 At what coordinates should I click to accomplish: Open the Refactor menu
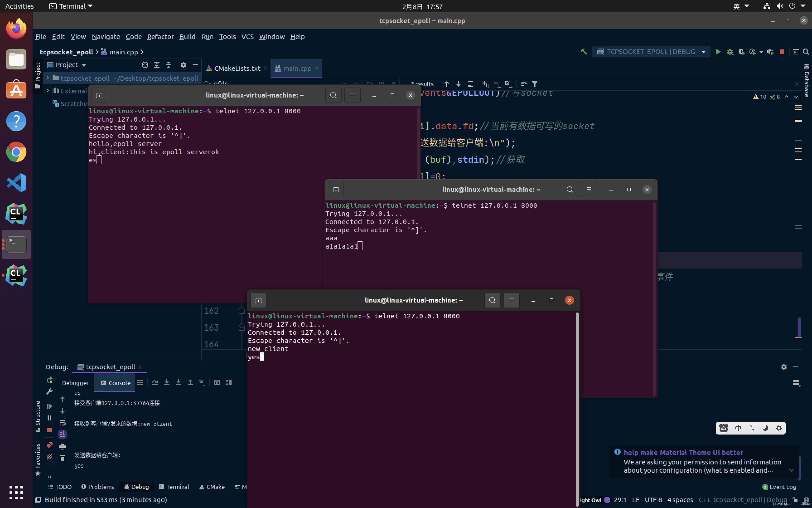[x=160, y=37]
